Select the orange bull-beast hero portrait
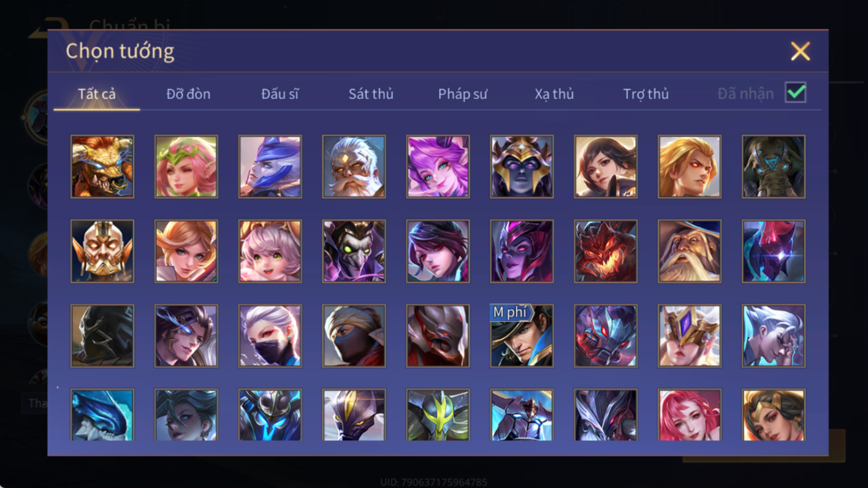 coord(102,167)
